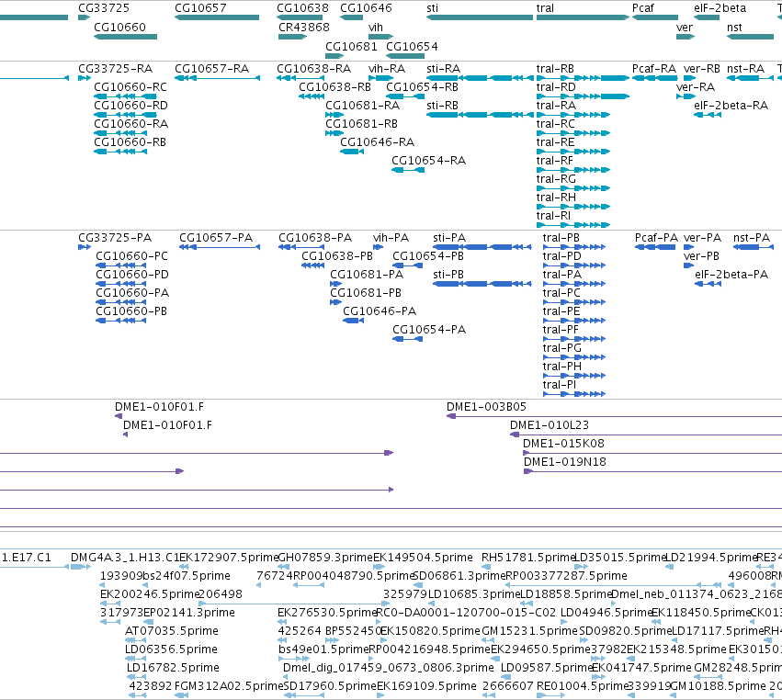The image size is (782, 700).
Task: Select EST LD09587.5prime label
Action: click(546, 668)
